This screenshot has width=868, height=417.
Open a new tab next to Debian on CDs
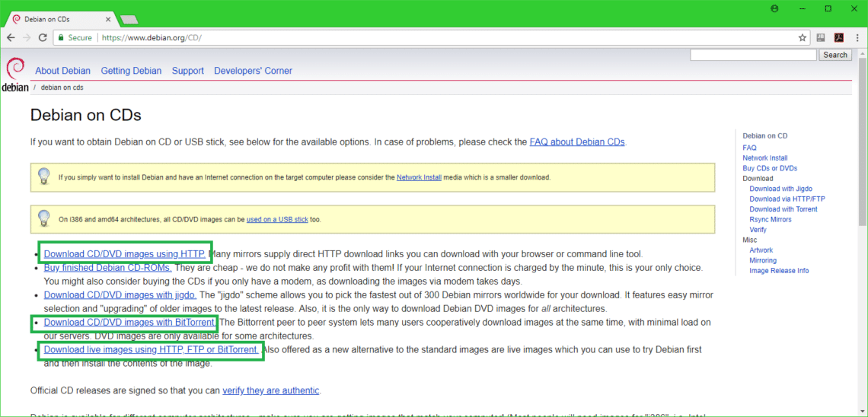tap(129, 20)
